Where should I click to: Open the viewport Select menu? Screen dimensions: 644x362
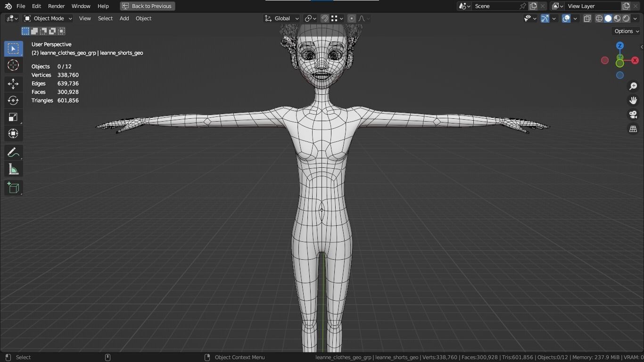tap(105, 18)
